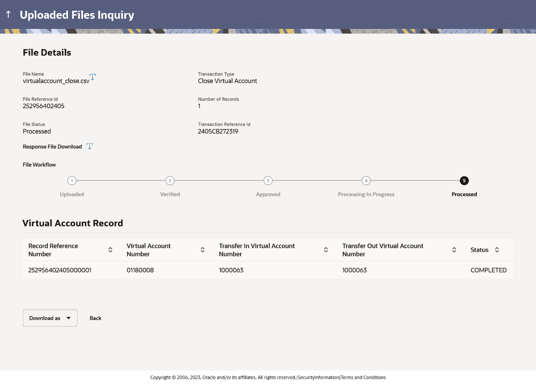
Task: Click the download icon next to the file name
Action: [x=92, y=77]
